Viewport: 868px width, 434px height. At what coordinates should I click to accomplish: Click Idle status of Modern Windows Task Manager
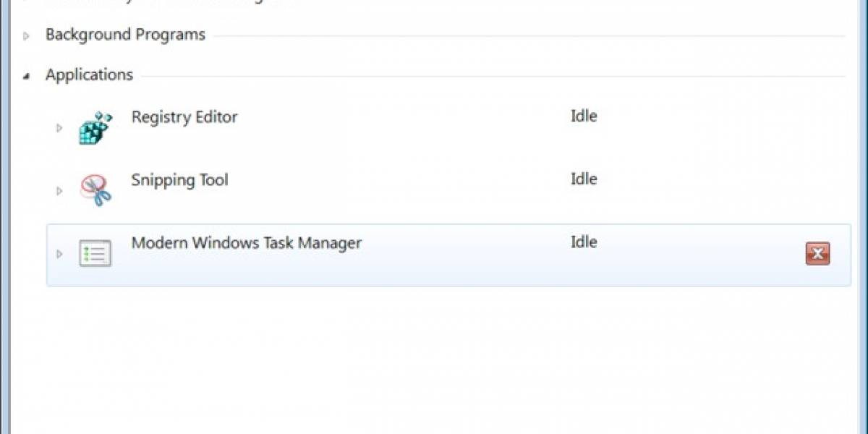(583, 242)
